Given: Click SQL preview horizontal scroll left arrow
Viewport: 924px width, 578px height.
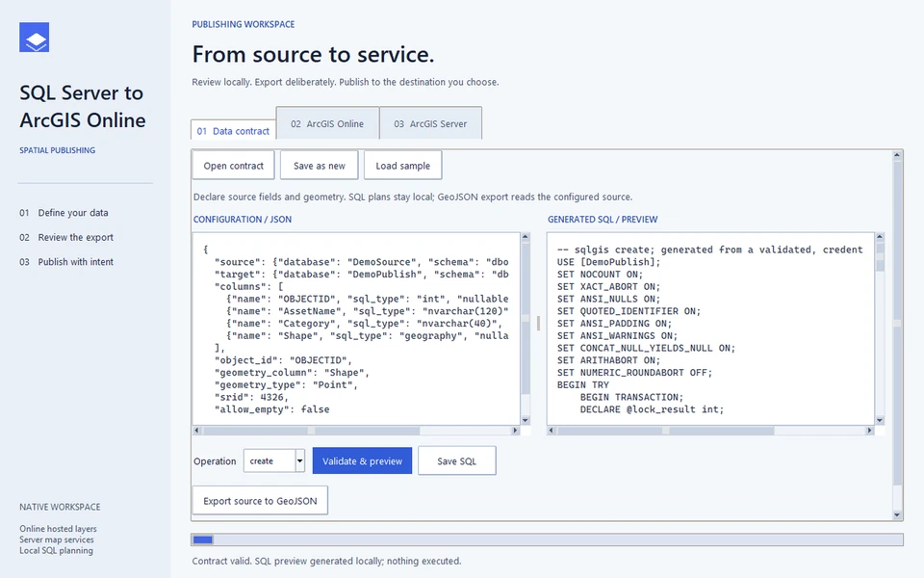Looking at the screenshot, I should click(552, 431).
